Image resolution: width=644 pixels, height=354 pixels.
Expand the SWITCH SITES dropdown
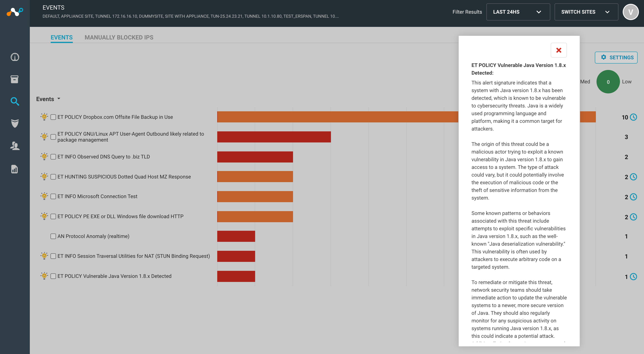click(x=586, y=12)
